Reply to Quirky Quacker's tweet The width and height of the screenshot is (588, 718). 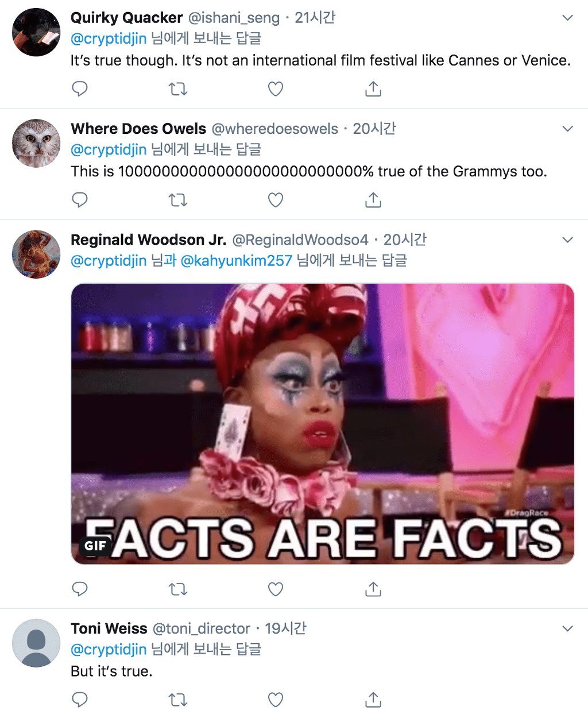80,89
